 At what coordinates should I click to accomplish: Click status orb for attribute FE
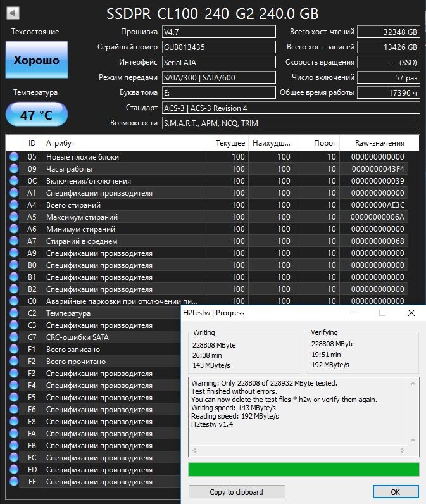[x=14, y=481]
